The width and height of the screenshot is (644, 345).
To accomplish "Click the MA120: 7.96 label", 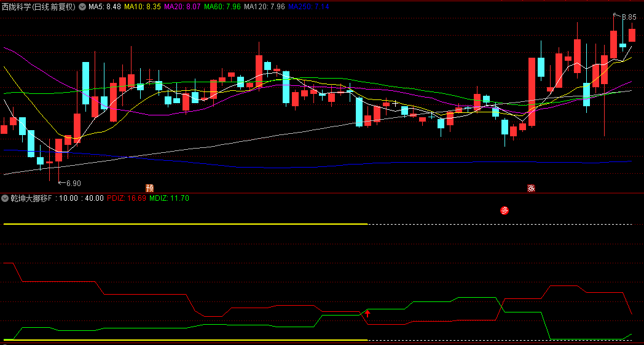I will tap(264, 7).
